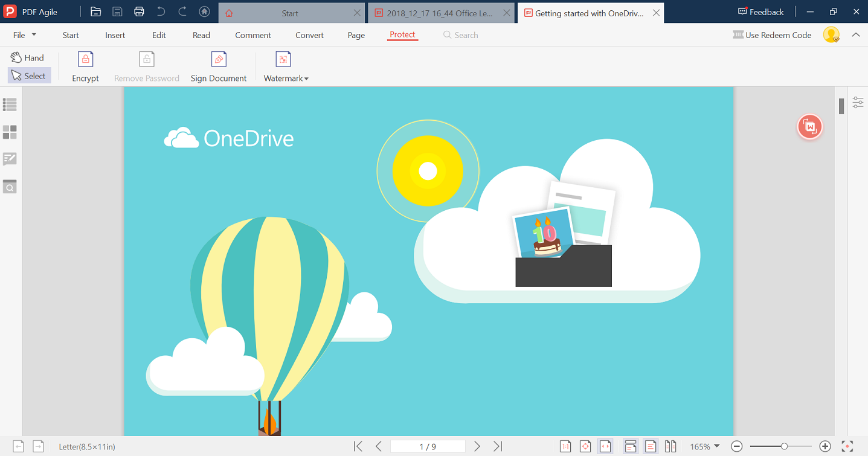Print the document via the printer icon
The width and height of the screenshot is (868, 456).
[x=140, y=11]
